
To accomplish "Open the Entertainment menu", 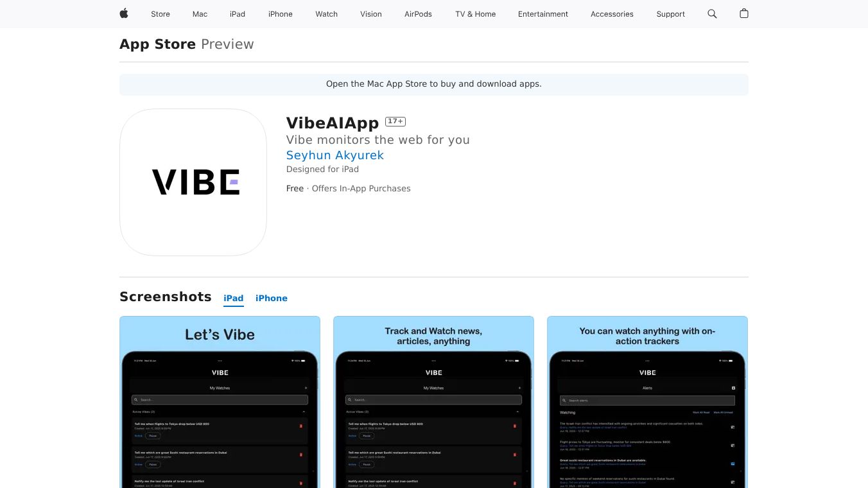I will pos(543,14).
